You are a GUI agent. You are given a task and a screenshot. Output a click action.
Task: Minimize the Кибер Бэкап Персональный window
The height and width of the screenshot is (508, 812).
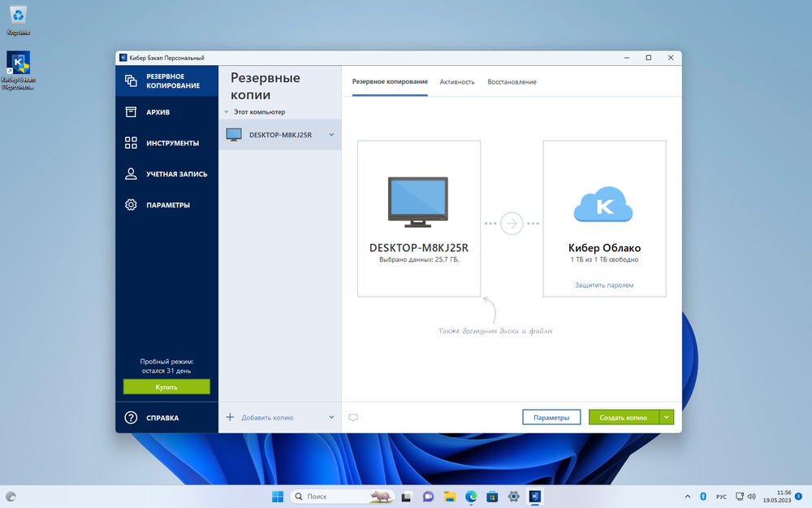[x=627, y=58]
